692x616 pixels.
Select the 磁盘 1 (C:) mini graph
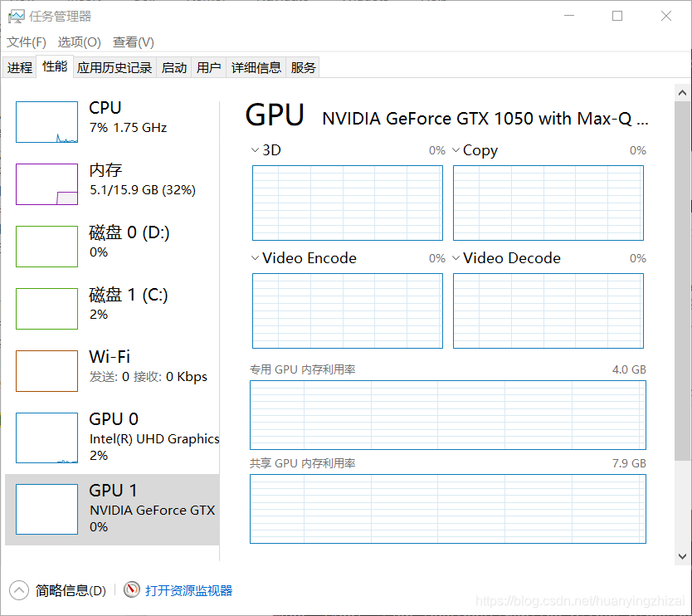pyautogui.click(x=46, y=309)
